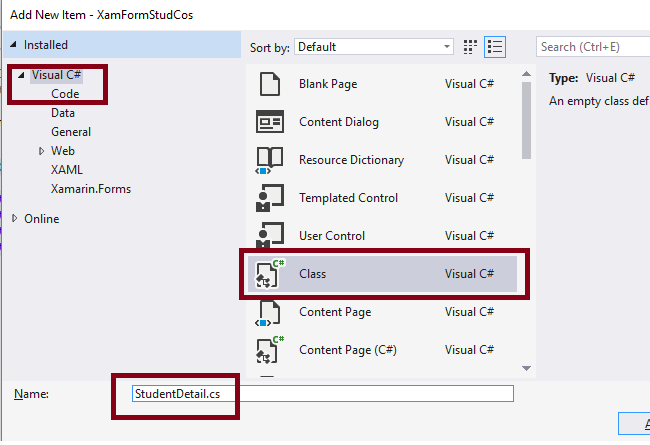Click the Blank Page template icon

click(270, 84)
